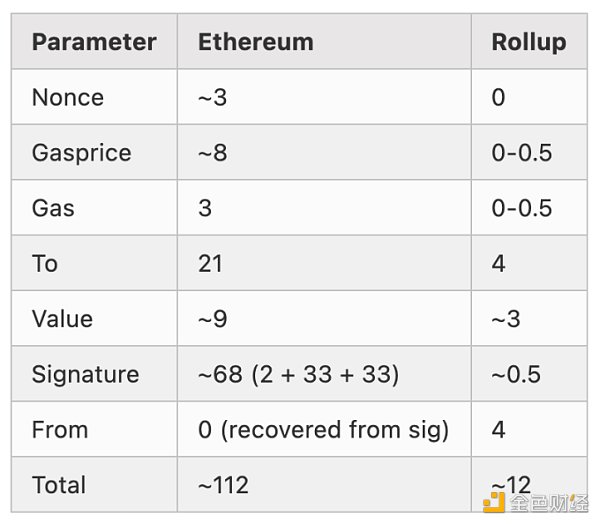
Task: Click the Ethereum Value cell ~9
Action: click(x=213, y=319)
